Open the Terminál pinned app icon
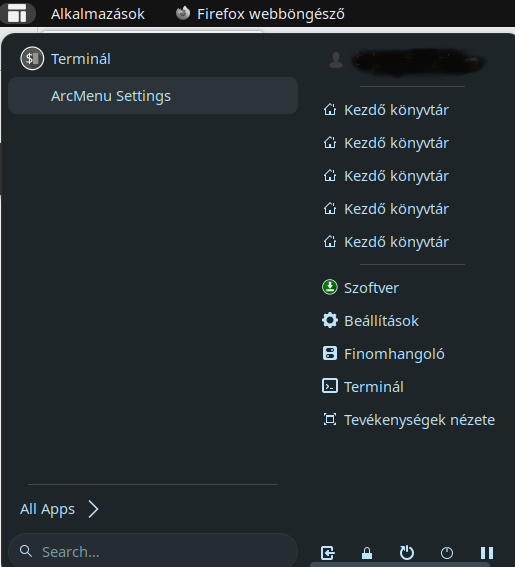 pyautogui.click(x=32, y=59)
